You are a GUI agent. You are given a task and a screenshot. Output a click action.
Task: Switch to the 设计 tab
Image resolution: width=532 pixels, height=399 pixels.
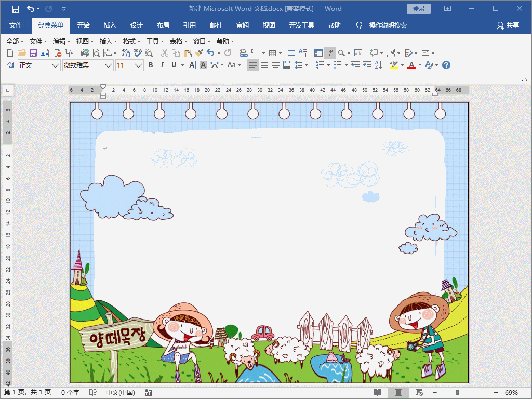click(137, 25)
